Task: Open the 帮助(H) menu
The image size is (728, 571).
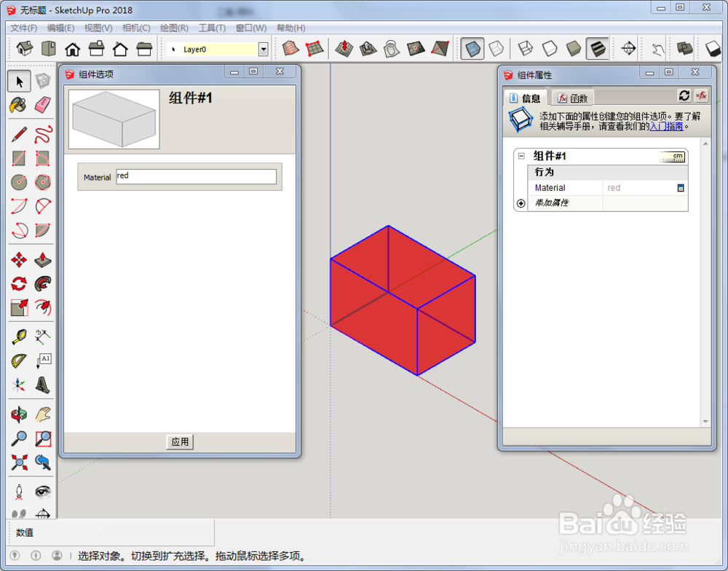Action: point(291,28)
